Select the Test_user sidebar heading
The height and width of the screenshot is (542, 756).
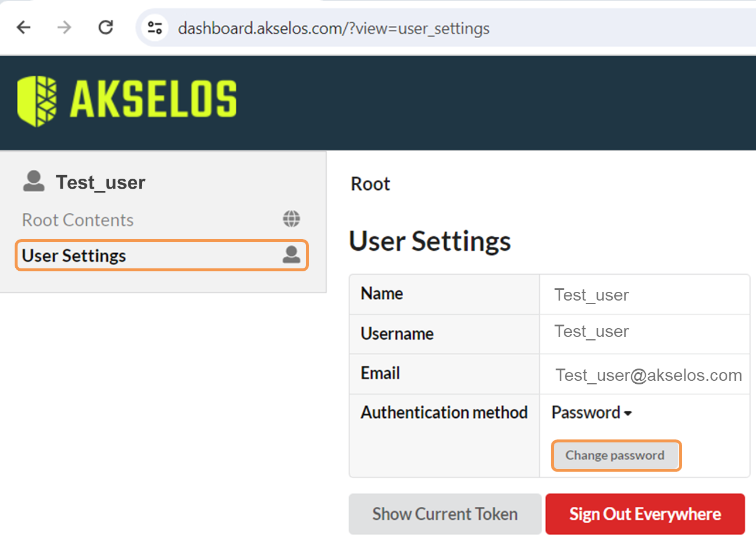100,182
